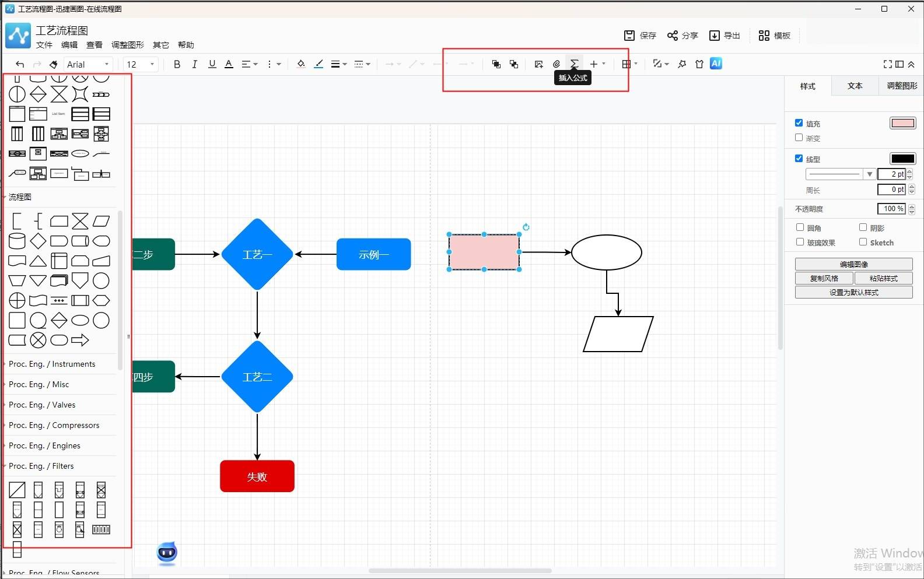Open the text alignment dropdown
This screenshot has width=924, height=579.
coord(250,64)
